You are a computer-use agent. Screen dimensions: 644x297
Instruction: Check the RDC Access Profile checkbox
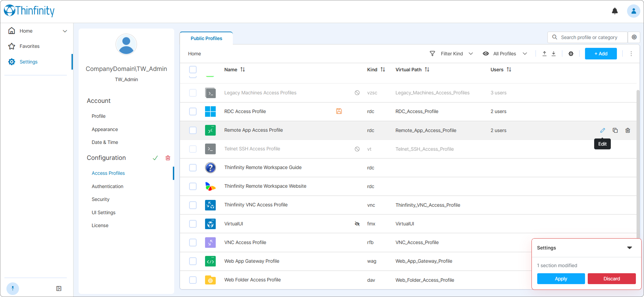tap(193, 111)
